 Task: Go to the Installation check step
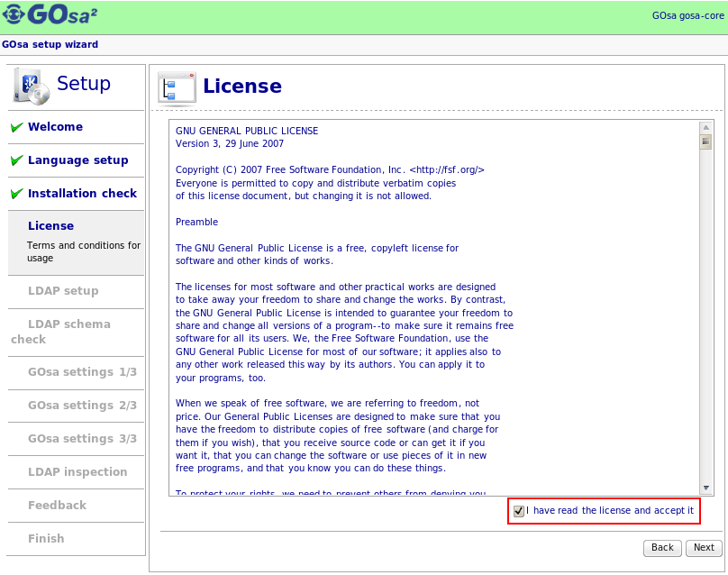pos(82,194)
